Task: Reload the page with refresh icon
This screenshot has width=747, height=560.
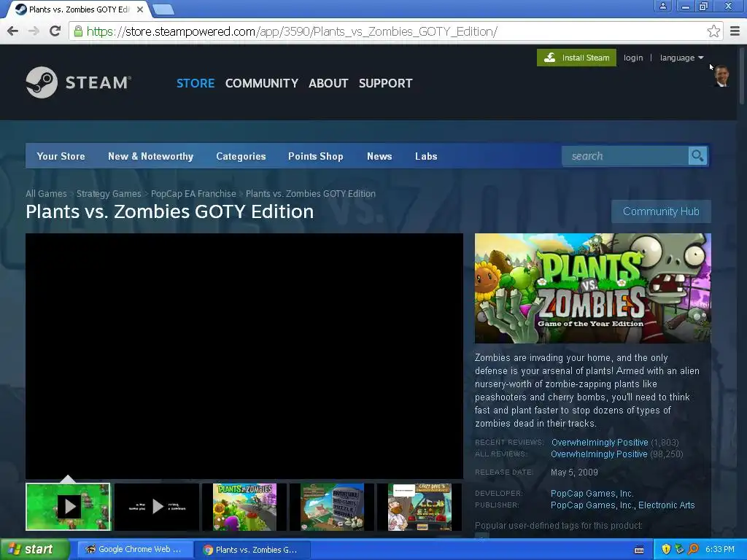Action: [x=55, y=31]
